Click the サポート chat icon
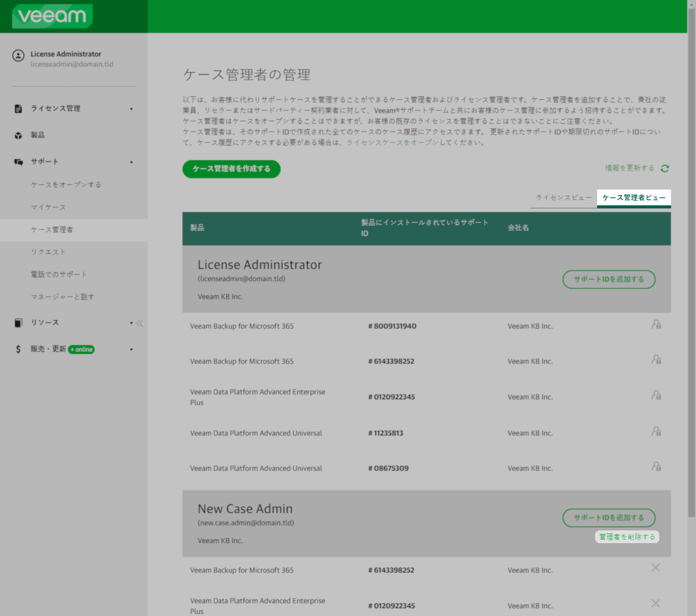 [x=18, y=162]
